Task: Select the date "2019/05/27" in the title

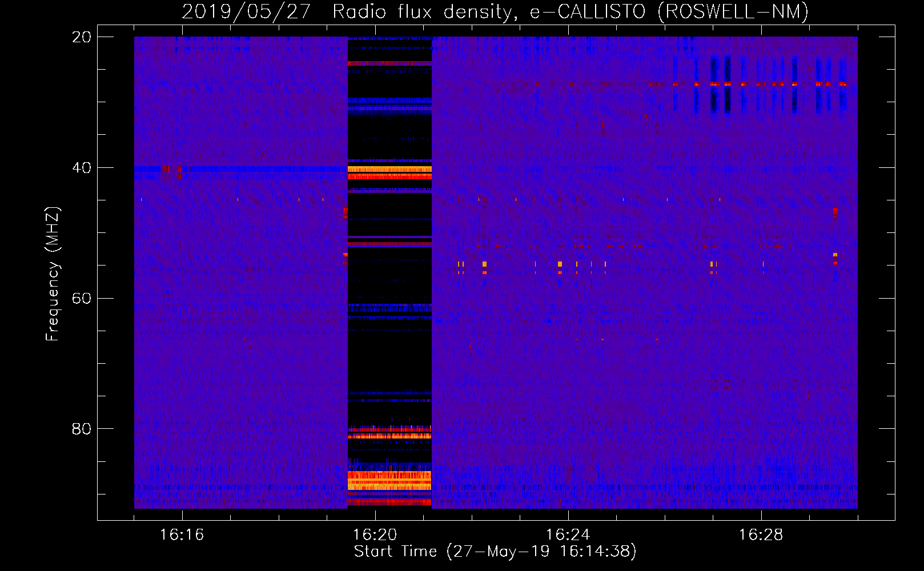Action: [246, 12]
